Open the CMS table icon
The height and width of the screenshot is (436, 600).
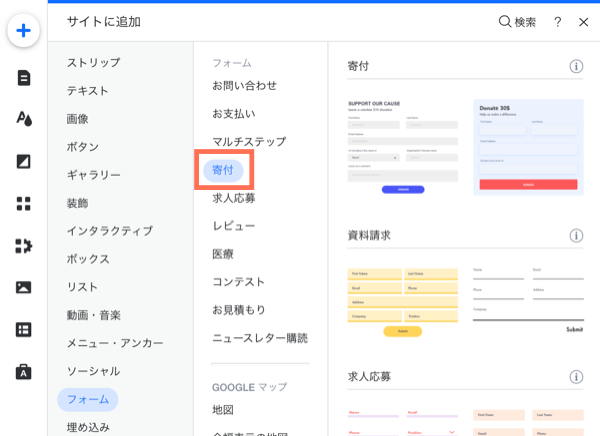pyautogui.click(x=24, y=330)
